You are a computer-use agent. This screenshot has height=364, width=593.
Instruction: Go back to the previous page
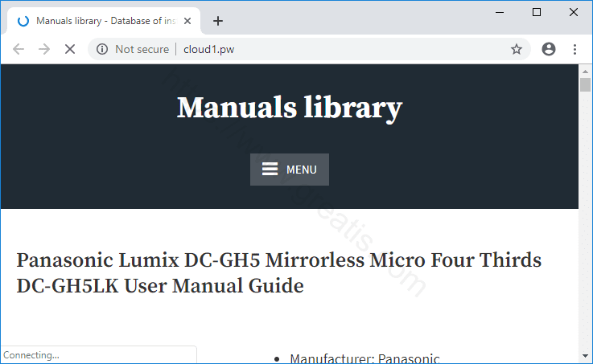pos(19,49)
